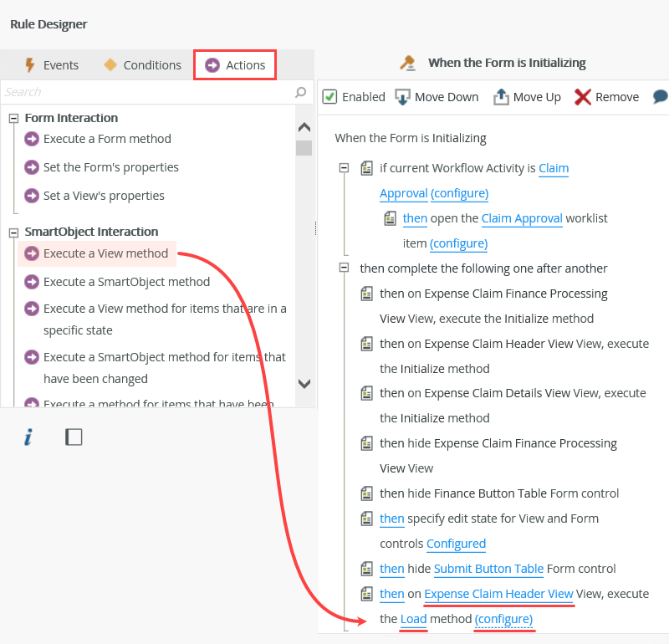Open the comment bubble icon on the toolbar
Image resolution: width=669 pixels, height=644 pixels.
660,96
